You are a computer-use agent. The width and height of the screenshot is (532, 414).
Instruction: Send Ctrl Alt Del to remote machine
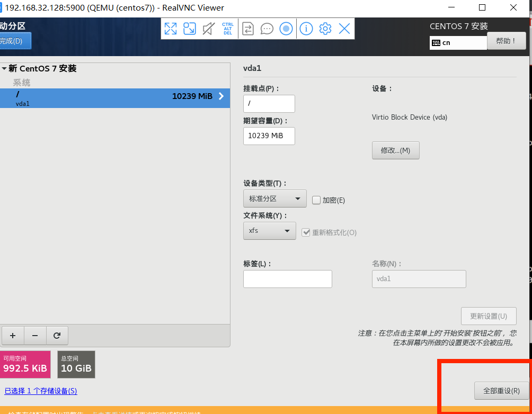228,29
